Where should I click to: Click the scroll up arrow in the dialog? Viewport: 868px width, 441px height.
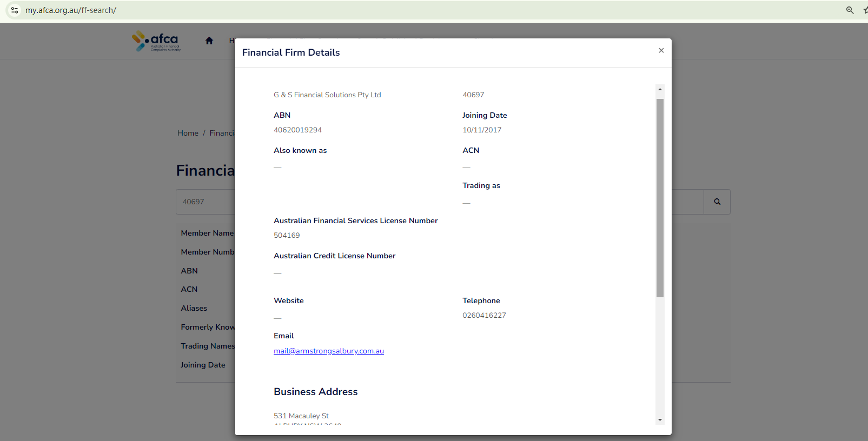point(660,89)
